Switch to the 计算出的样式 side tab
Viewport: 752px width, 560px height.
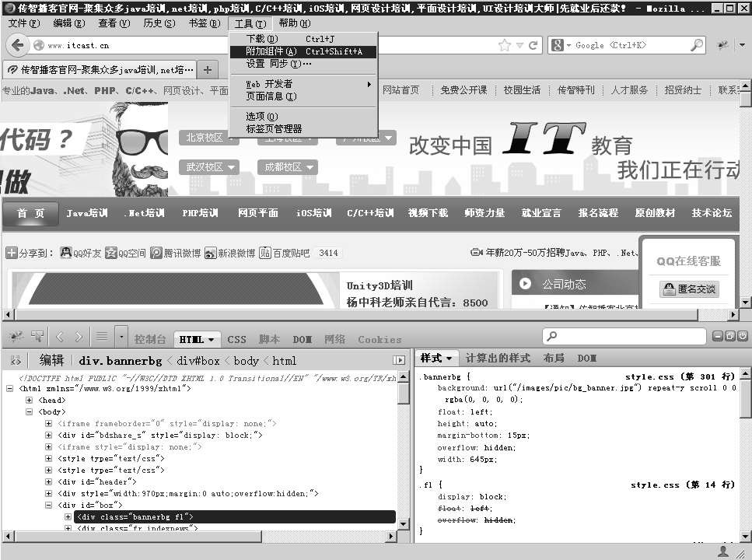tap(498, 358)
